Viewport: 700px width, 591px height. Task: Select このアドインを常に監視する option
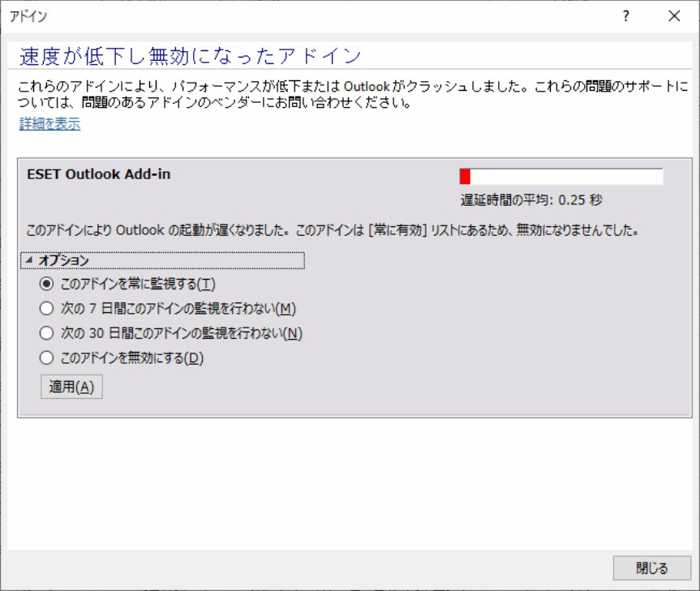point(127,284)
